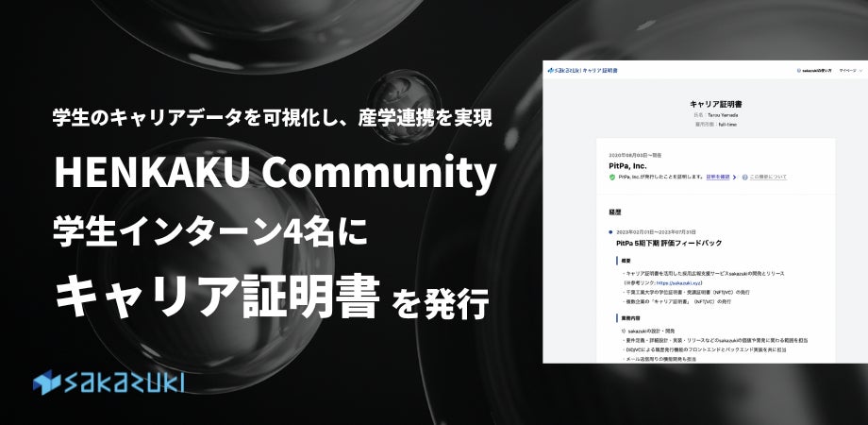The image size is (868, 425).
Task: Click the 学生インターン4名に banner text
Action: 209,231
